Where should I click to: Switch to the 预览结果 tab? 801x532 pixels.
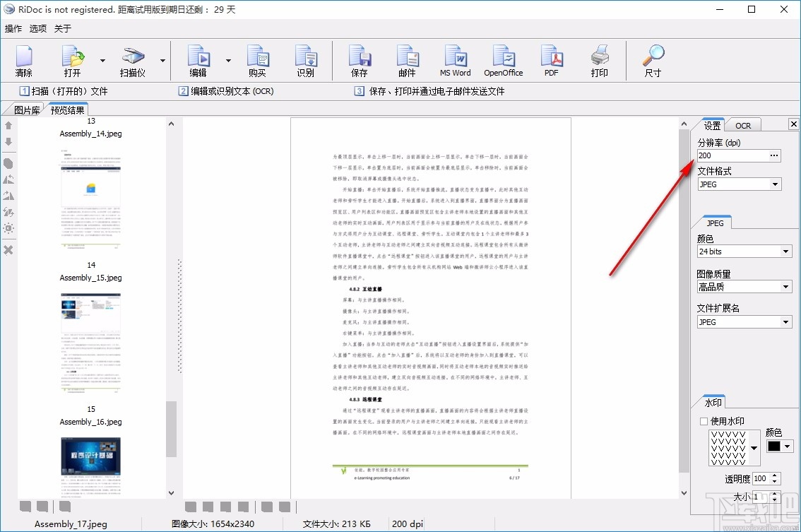(67, 110)
